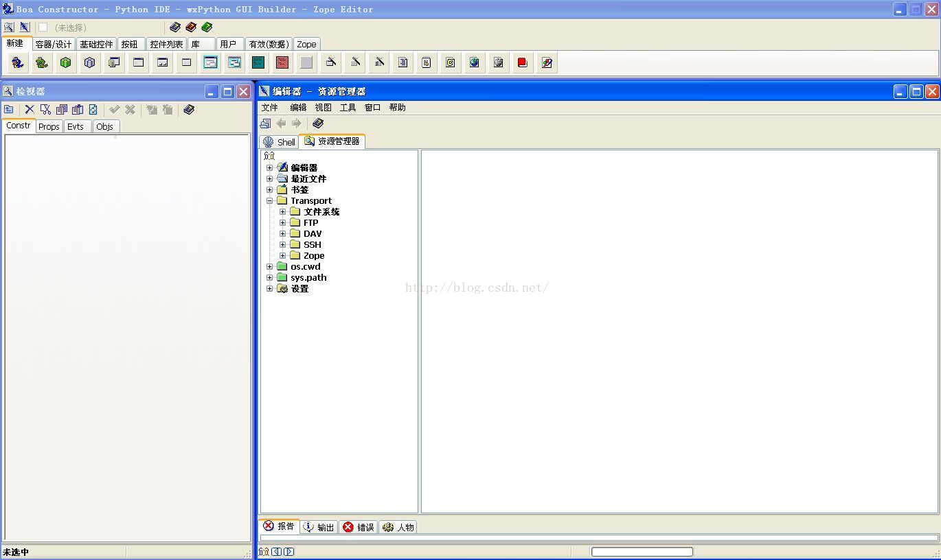This screenshot has height=560, width=941.
Task: Open the 输出 tab in the bottom pane
Action: click(319, 527)
